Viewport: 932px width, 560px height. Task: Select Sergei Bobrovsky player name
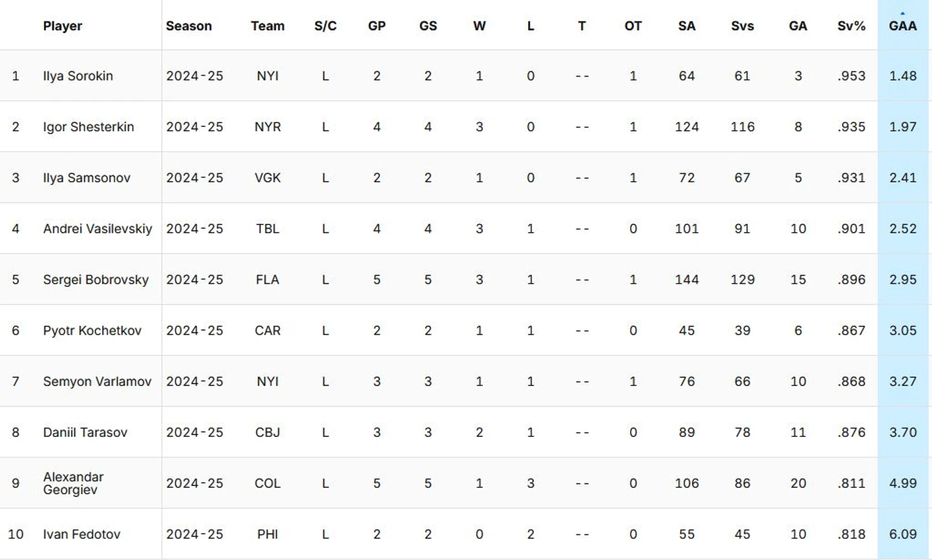tap(96, 280)
